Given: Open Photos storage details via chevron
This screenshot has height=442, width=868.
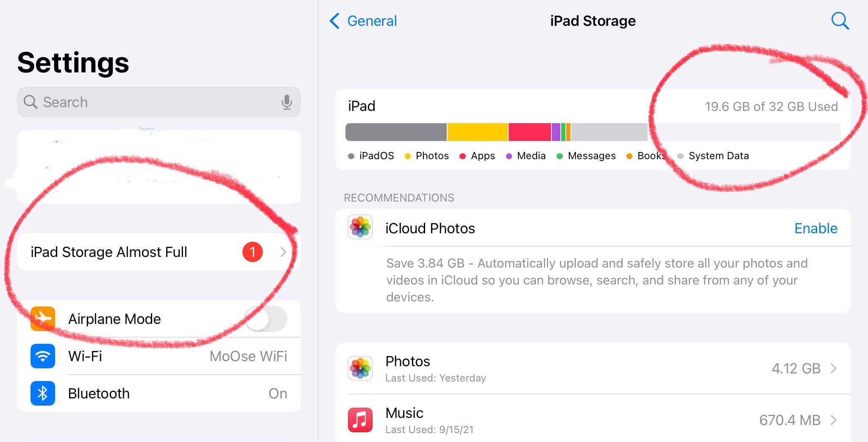Looking at the screenshot, I should (834, 368).
